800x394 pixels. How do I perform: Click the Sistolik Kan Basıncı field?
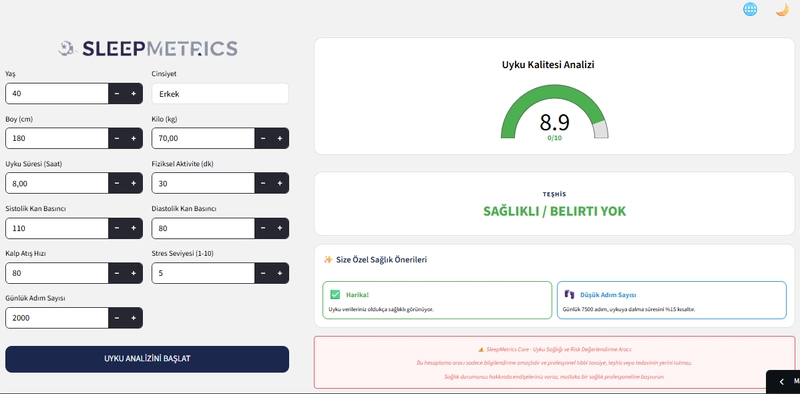(57, 228)
